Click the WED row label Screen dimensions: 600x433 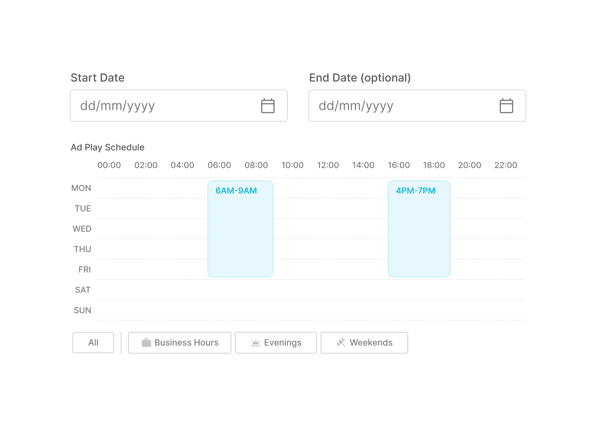pos(81,229)
